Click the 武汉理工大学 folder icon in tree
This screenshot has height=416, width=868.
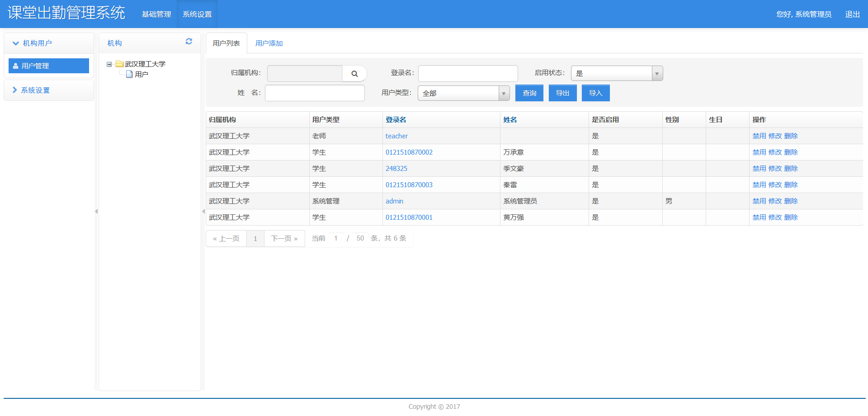[119, 64]
